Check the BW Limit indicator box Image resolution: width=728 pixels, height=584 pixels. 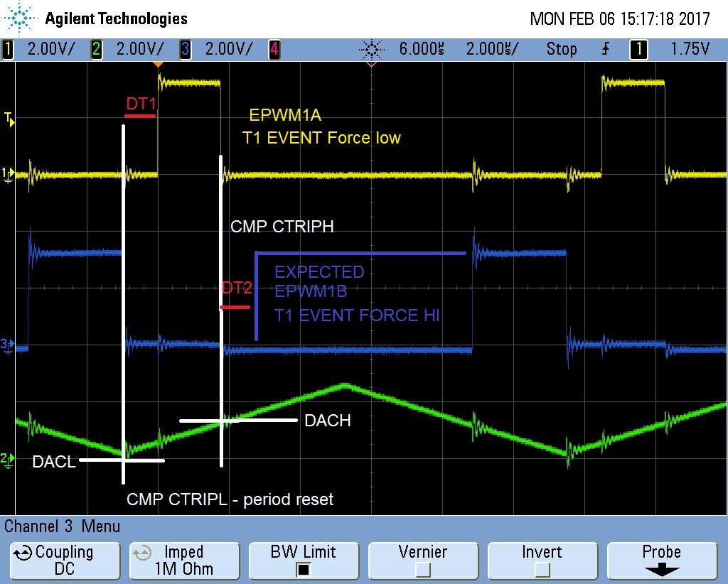(303, 569)
